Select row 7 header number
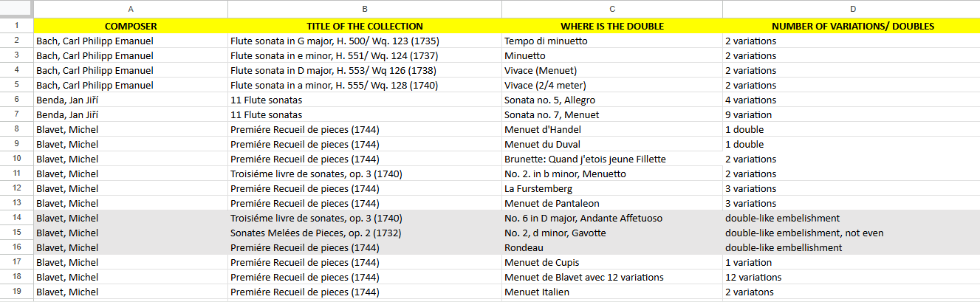This screenshot has width=980, height=302. 16,114
